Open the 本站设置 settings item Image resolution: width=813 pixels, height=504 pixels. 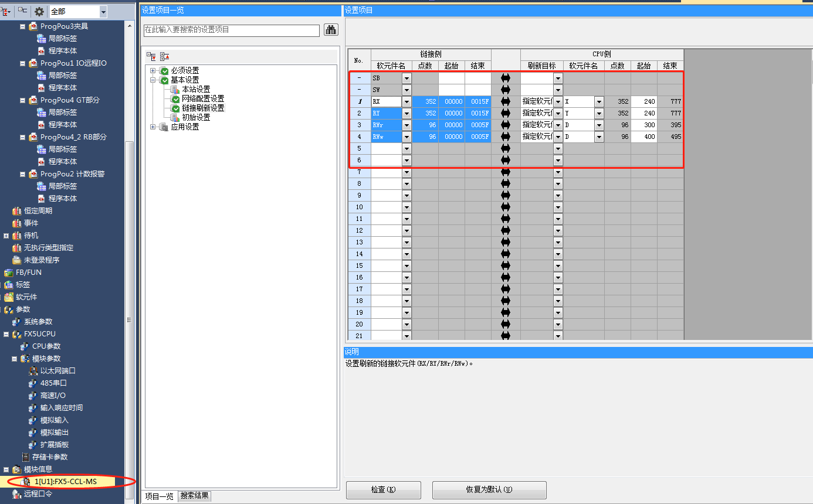(x=195, y=90)
